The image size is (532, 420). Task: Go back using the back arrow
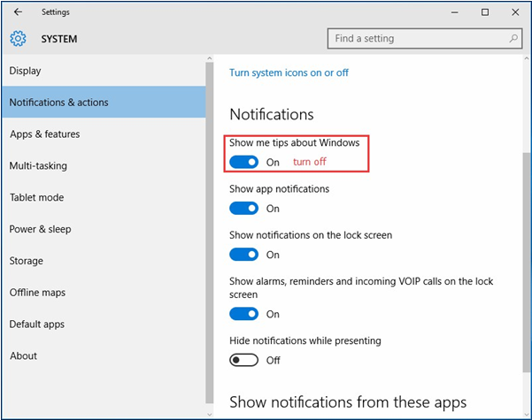18,12
